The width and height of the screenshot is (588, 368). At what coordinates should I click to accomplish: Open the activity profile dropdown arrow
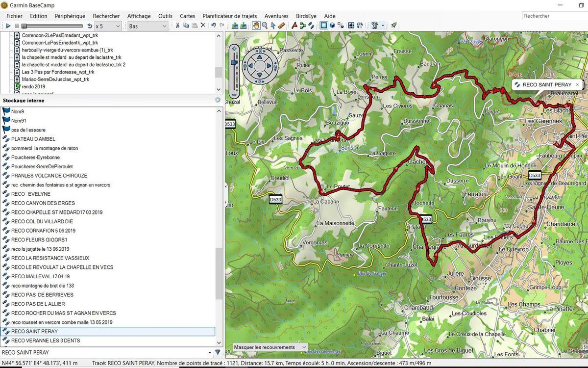(383, 26)
